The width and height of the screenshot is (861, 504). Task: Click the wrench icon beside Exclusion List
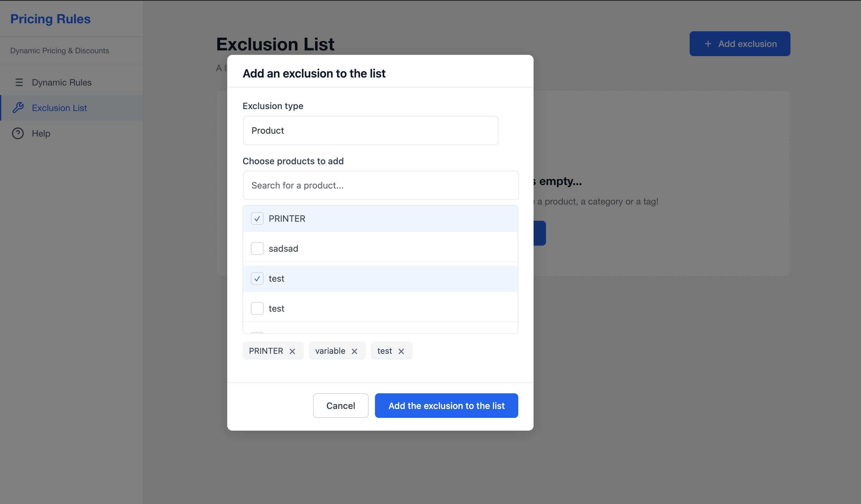click(18, 107)
